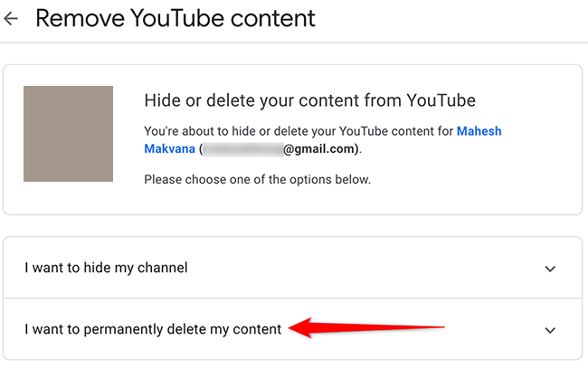Go back using the left arrow
This screenshot has height=369, width=588.
coord(11,18)
